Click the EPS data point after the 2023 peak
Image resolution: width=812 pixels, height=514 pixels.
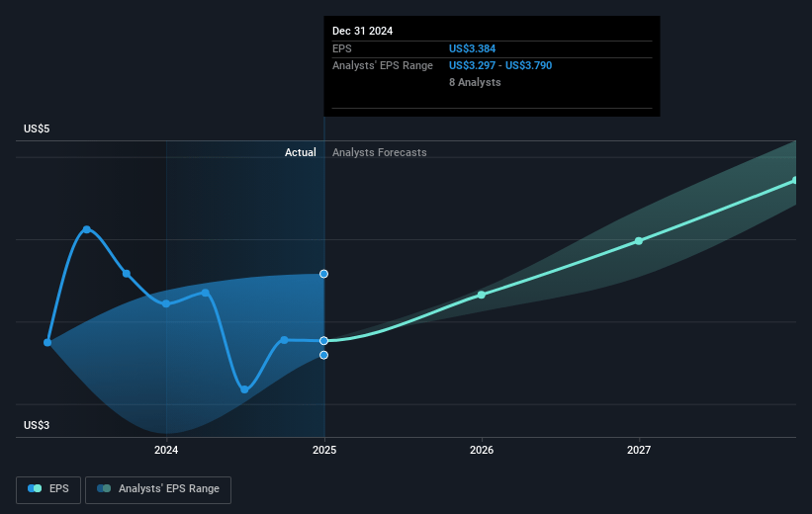tap(127, 273)
